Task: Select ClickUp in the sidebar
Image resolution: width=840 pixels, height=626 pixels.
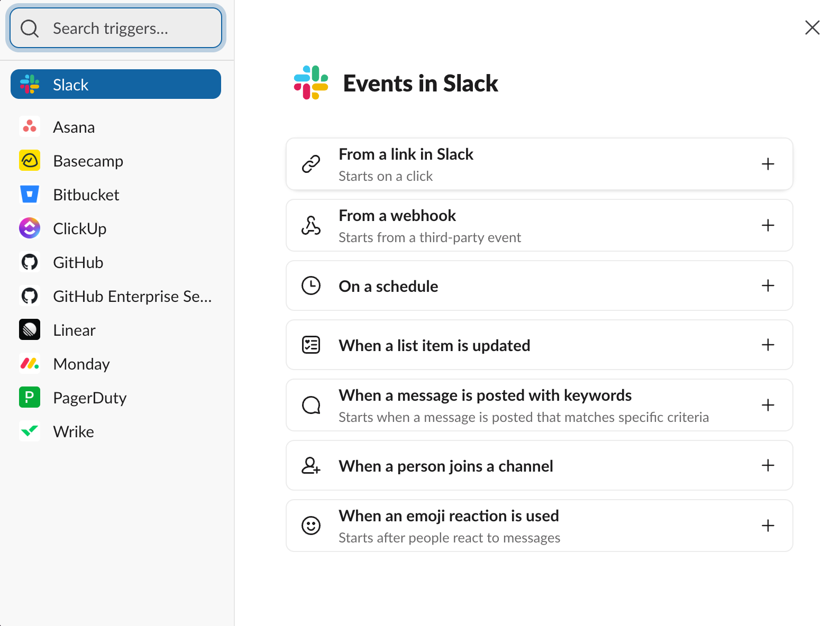Action: click(116, 228)
